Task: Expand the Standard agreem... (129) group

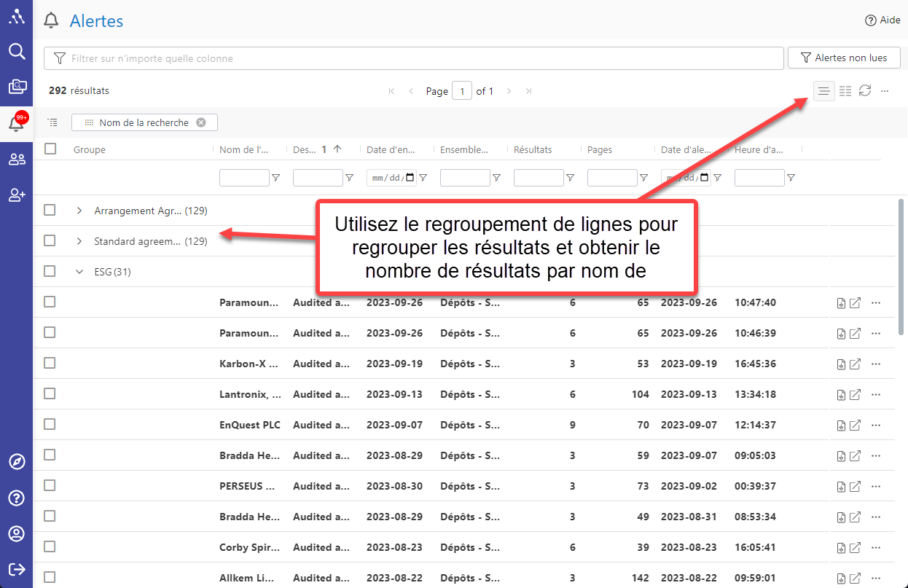Action: click(79, 241)
